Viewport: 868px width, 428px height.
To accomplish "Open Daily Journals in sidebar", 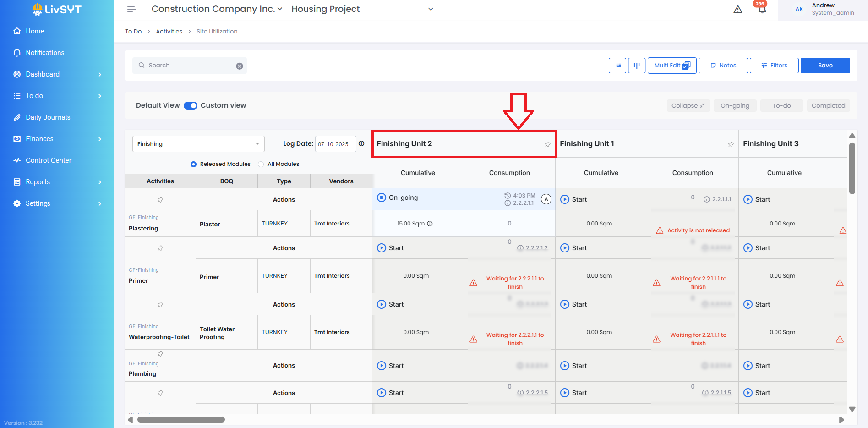I will pos(48,117).
